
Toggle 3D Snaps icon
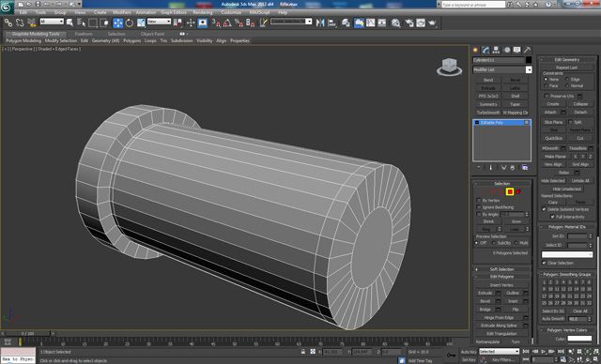point(216,23)
